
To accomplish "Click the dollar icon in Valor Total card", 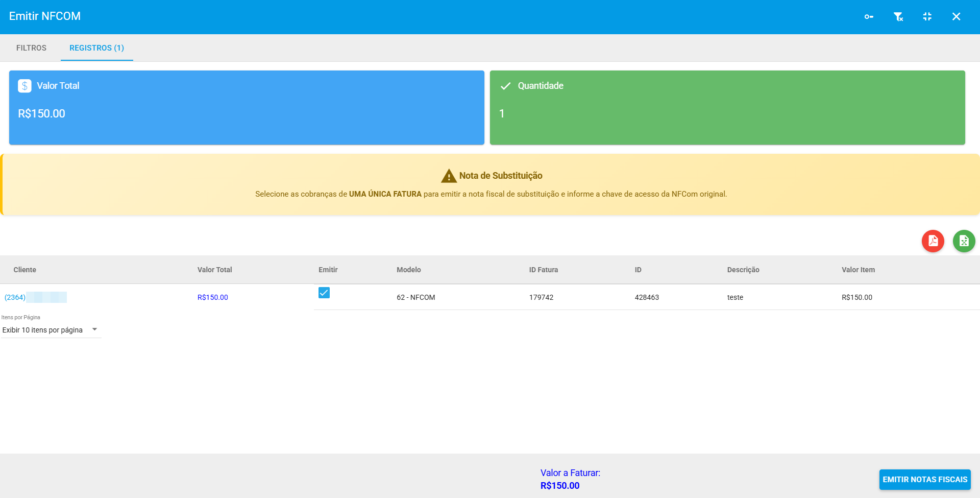I will (24, 86).
